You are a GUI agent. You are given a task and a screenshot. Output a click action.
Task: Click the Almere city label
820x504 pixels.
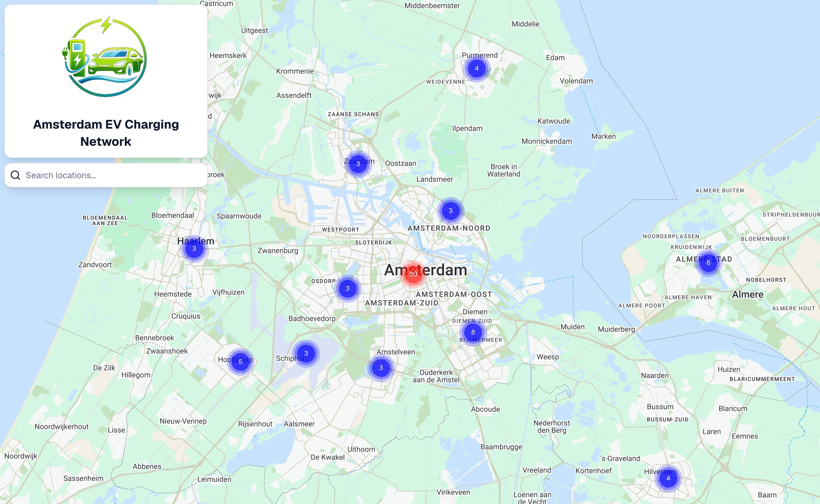coord(747,294)
